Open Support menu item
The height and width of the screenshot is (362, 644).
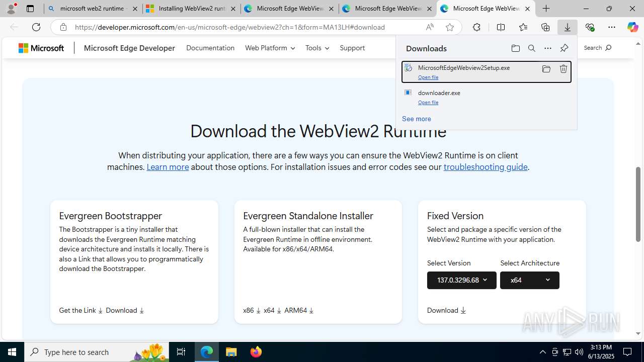(x=352, y=48)
